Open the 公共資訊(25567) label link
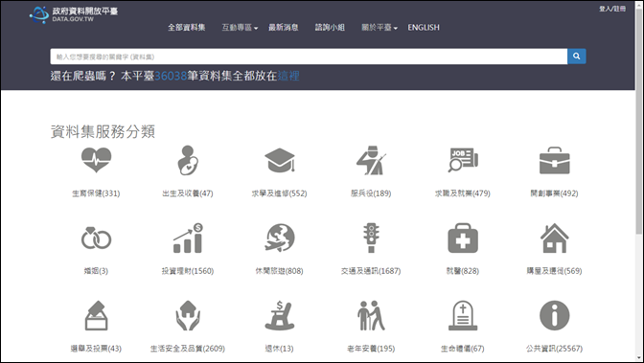This screenshot has width=644, height=363. point(555,349)
